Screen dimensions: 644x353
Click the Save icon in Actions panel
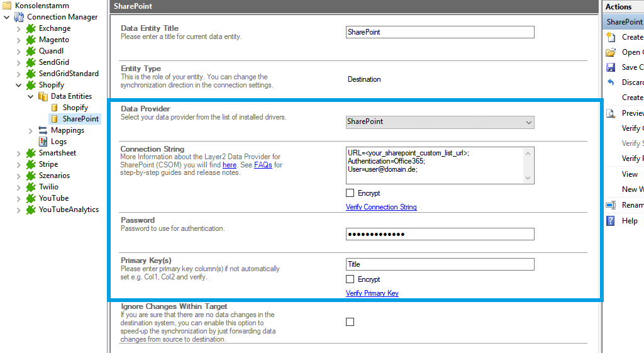coord(611,67)
